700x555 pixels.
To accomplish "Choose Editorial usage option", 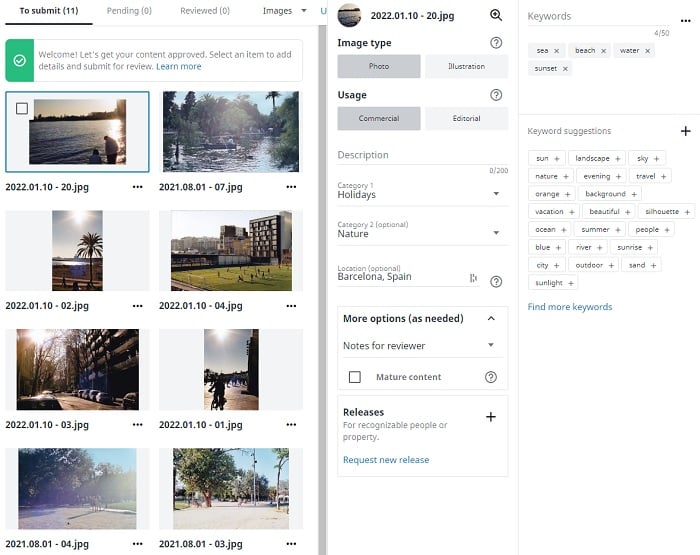I will click(466, 119).
